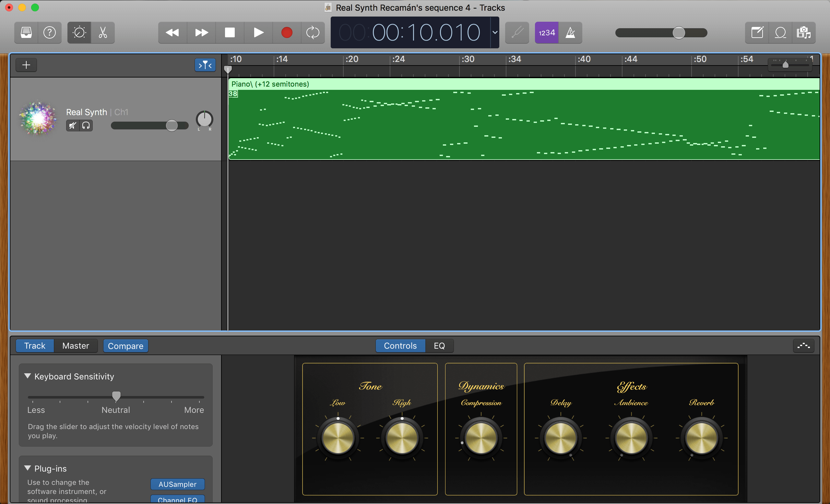Image resolution: width=830 pixels, height=504 pixels.
Task: Switch to the Master tab
Action: 76,346
